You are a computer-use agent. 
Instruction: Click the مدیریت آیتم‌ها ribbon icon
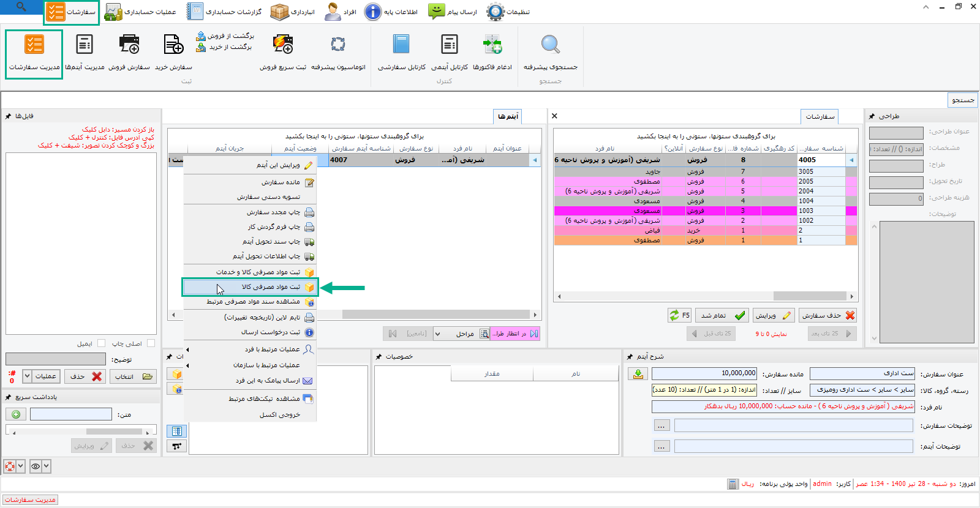pos(85,45)
